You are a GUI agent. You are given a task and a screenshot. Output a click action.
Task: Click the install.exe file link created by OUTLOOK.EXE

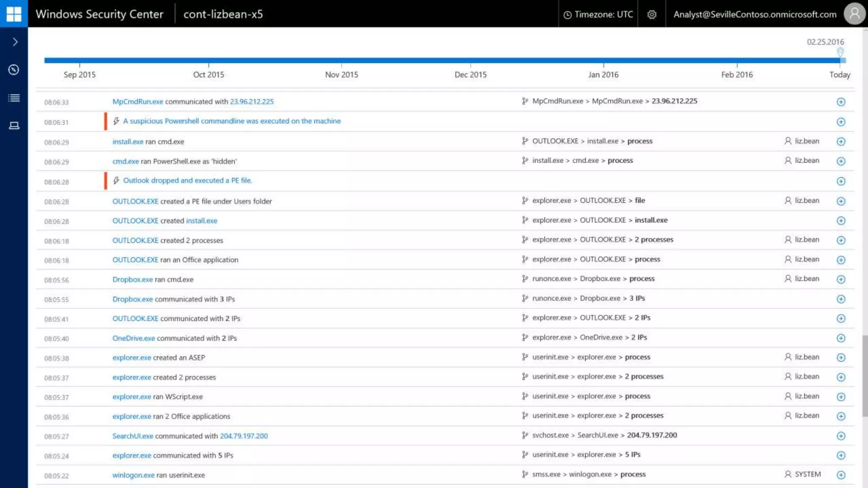[202, 221]
